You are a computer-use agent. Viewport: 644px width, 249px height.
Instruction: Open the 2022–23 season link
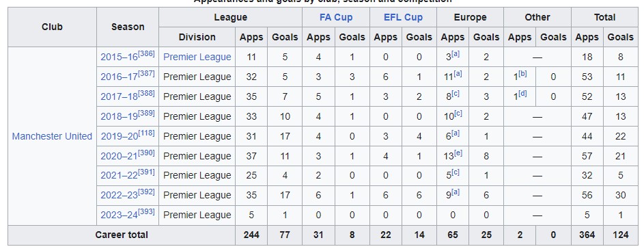pyautogui.click(x=119, y=196)
